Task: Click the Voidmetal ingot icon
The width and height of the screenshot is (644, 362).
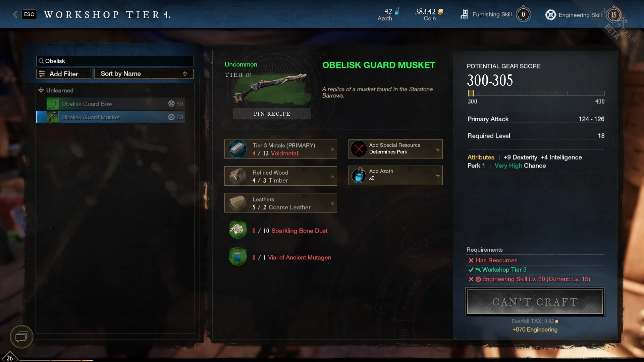Action: [x=238, y=149]
